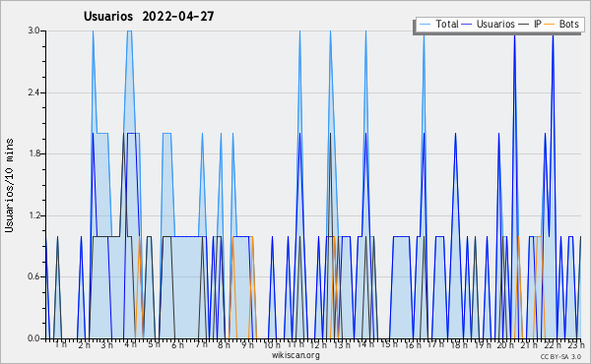591x364 pixels.
Task: Click the y-axis value 1.2
Action: click(x=33, y=215)
